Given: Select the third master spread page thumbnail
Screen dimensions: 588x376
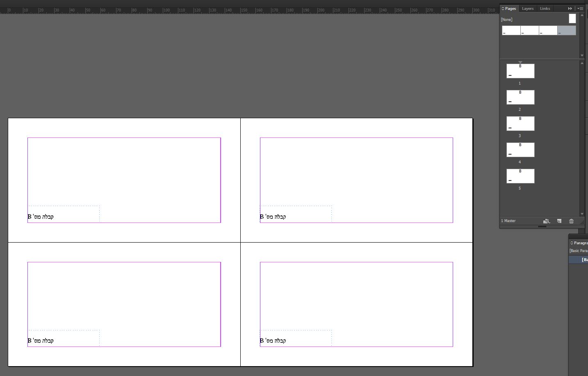Looking at the screenshot, I should 548,30.
